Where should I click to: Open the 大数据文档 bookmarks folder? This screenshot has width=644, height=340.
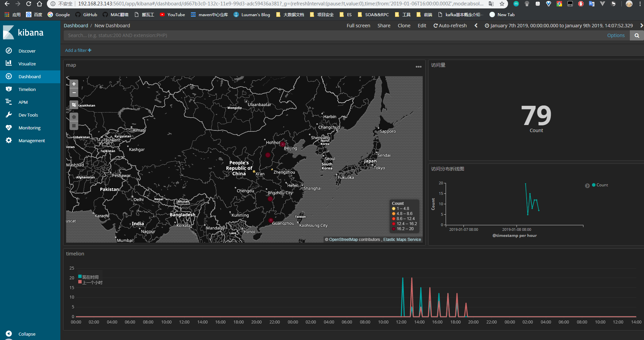click(290, 15)
